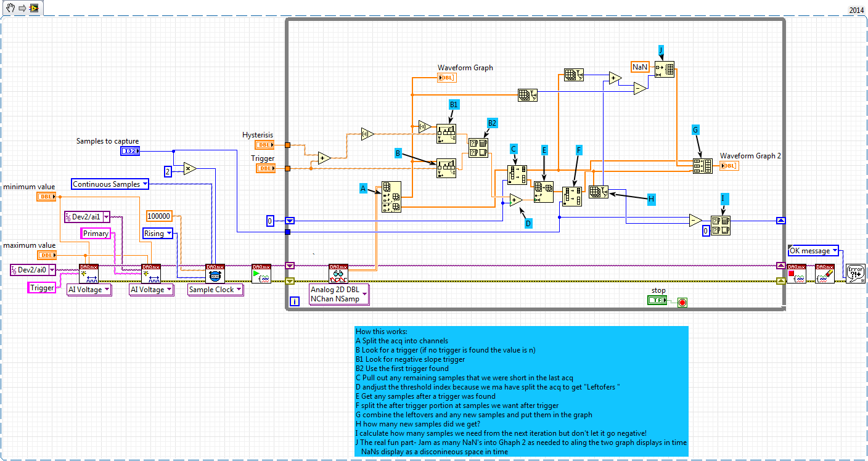Viewport: 868px width, 461px height.
Task: Click the numeric constant 100000
Action: point(160,216)
